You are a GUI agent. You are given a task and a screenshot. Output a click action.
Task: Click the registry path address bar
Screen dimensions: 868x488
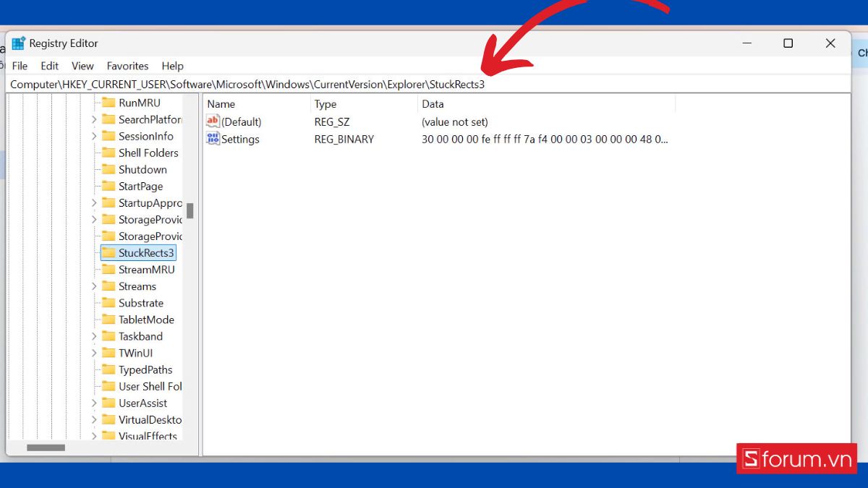(428, 85)
